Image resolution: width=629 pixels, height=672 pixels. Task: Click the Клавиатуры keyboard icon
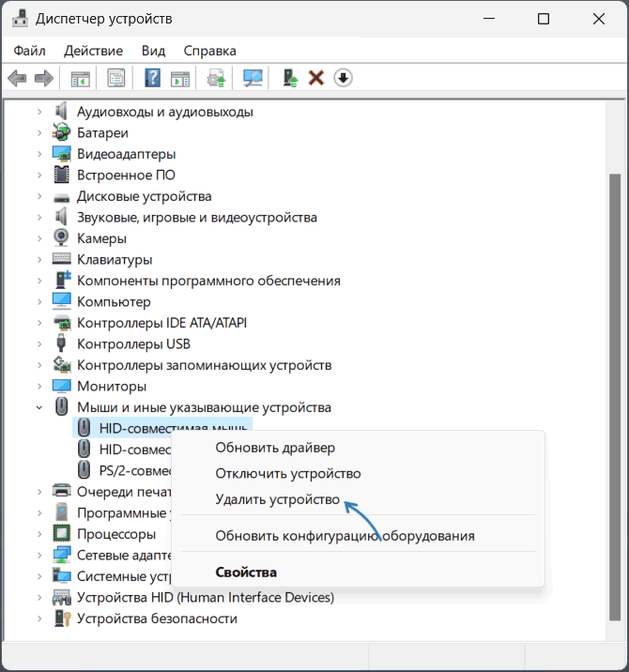tap(61, 259)
